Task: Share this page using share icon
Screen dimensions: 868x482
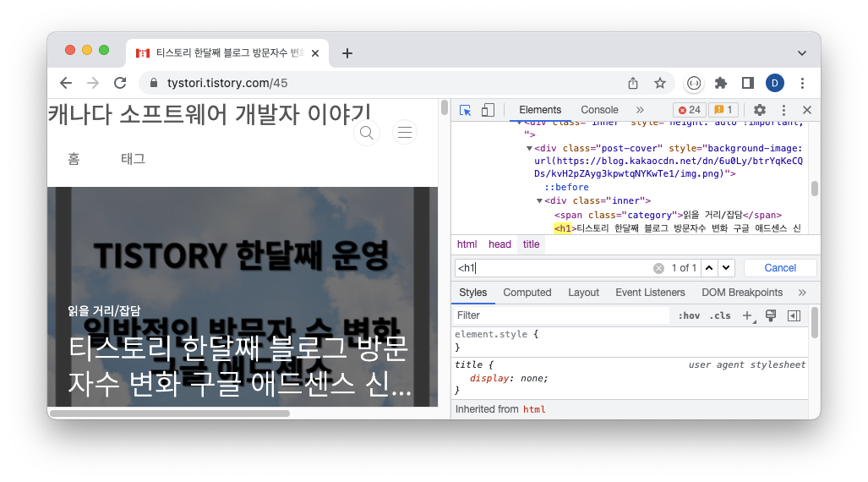Action: pyautogui.click(x=633, y=83)
